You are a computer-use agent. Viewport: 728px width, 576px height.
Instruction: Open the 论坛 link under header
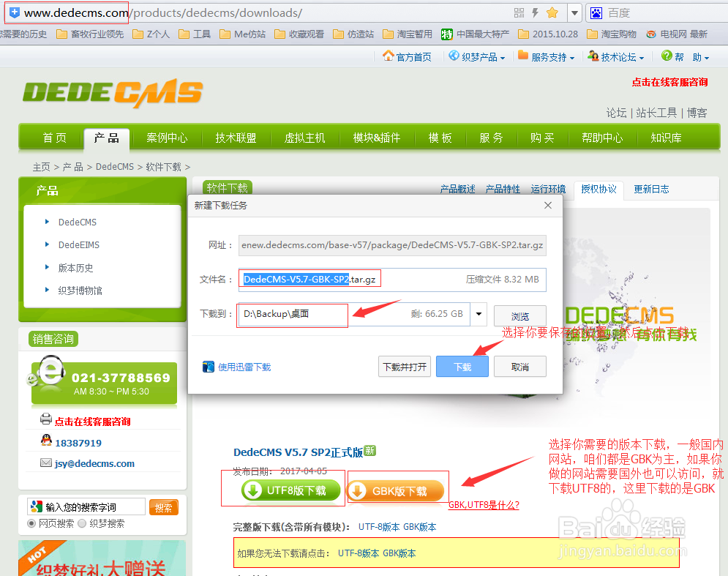(616, 113)
